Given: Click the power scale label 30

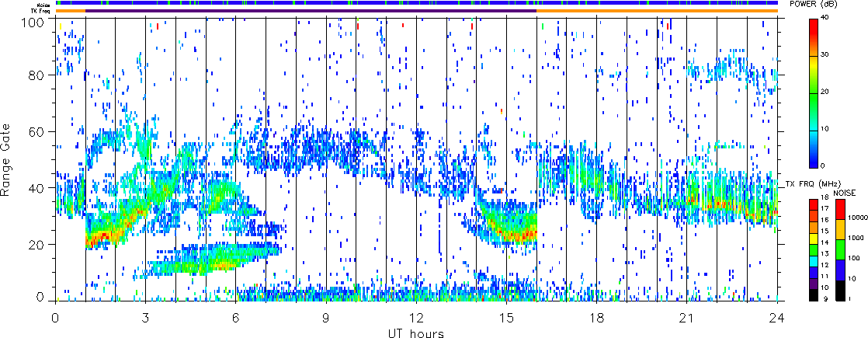Looking at the screenshot, I should [x=825, y=54].
